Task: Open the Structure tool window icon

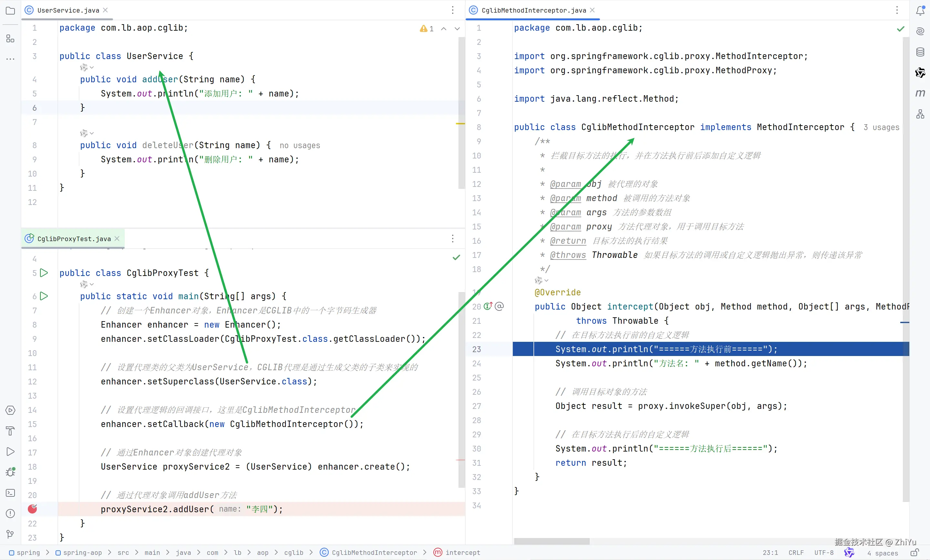Action: click(x=10, y=38)
